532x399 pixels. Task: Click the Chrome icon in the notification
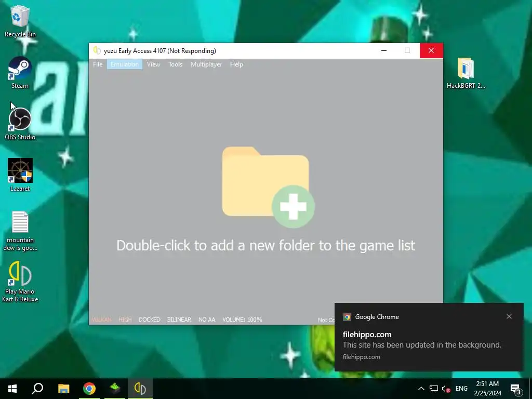click(x=347, y=317)
